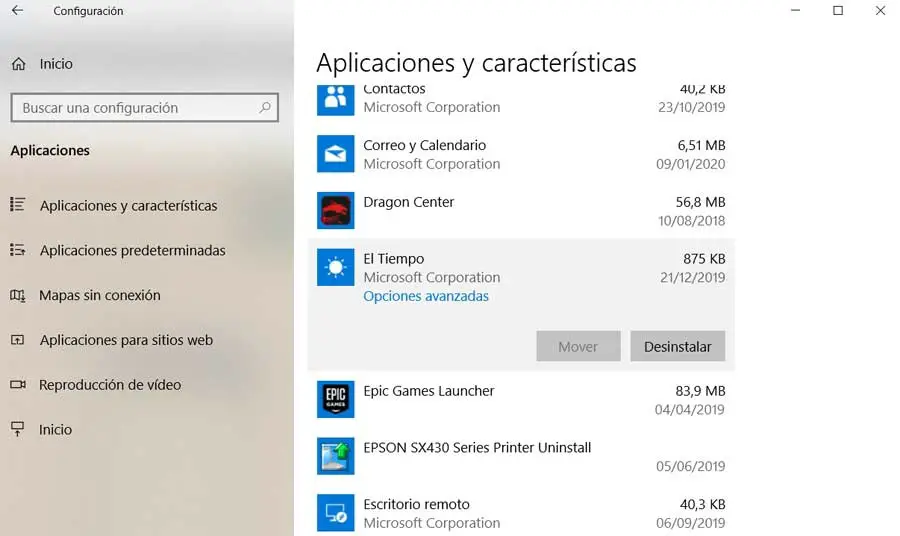900x536 pixels.
Task: Click the Contactos app icon
Action: 335,98
